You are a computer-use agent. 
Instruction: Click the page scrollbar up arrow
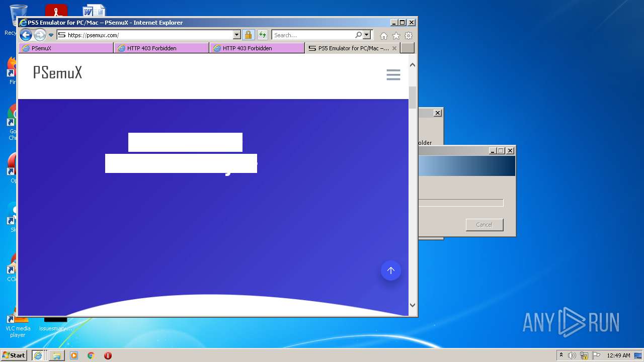(413, 65)
